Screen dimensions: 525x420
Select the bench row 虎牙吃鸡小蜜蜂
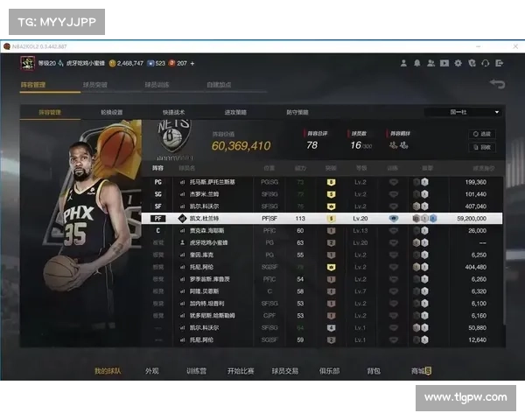click(x=322, y=243)
